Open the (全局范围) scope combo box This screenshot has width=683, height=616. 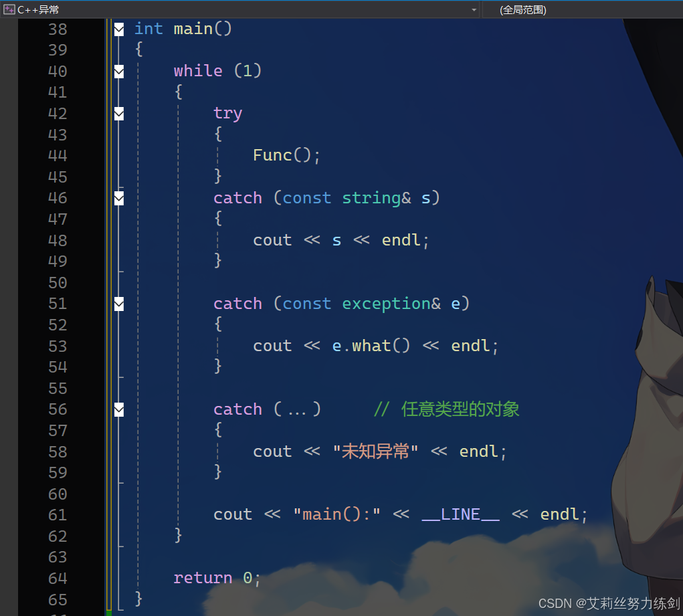coord(583,9)
